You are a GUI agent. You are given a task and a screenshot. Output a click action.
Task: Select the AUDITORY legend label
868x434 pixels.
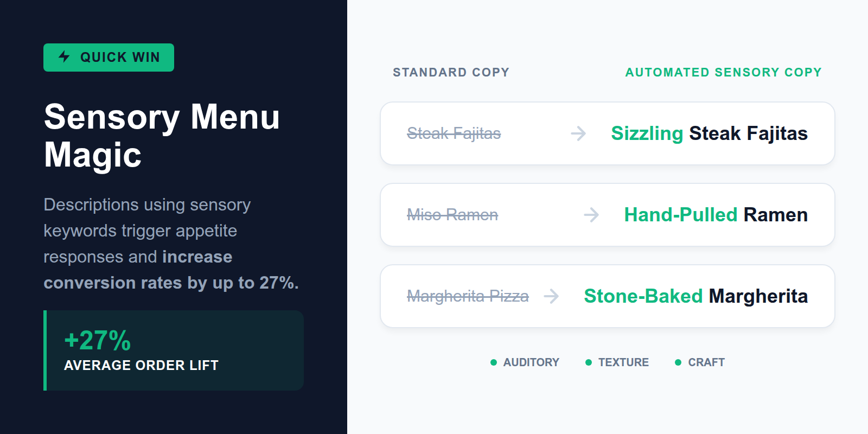point(531,362)
